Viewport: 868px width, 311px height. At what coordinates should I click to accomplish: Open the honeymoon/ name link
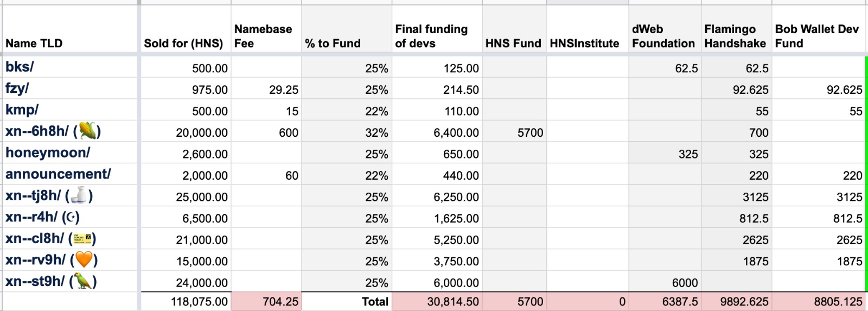pyautogui.click(x=48, y=153)
